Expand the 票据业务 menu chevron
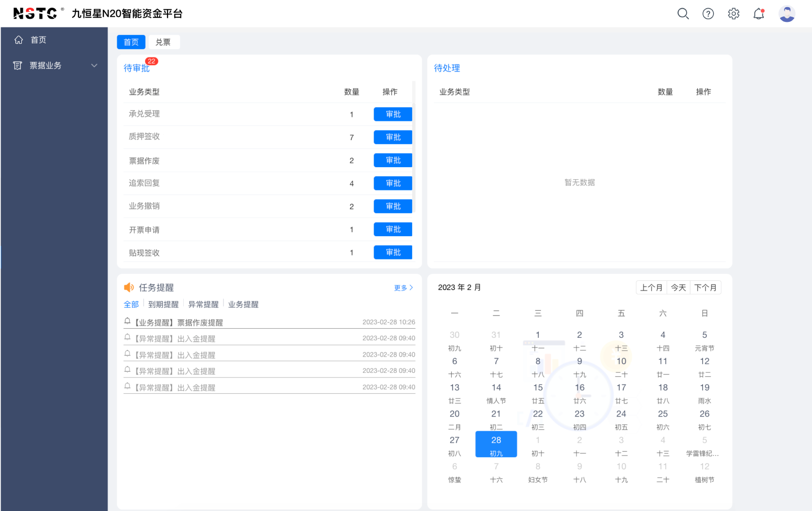Viewport: 812px width, 511px height. pyautogui.click(x=94, y=66)
